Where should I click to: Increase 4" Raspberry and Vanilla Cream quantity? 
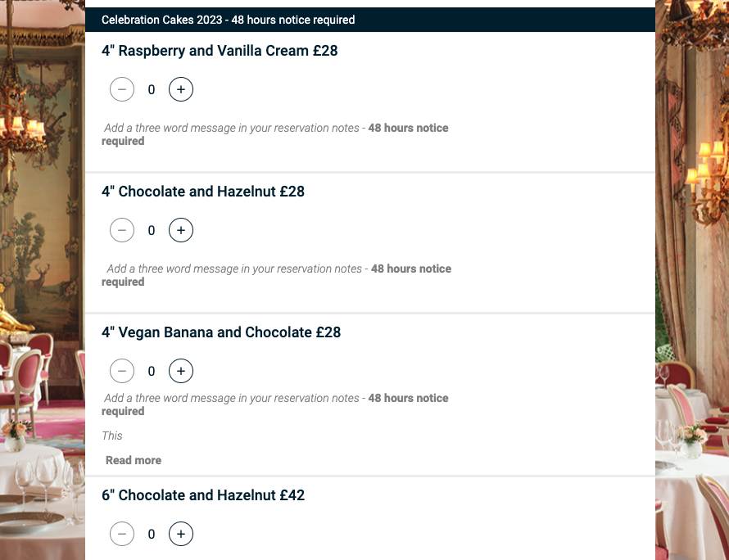point(181,89)
